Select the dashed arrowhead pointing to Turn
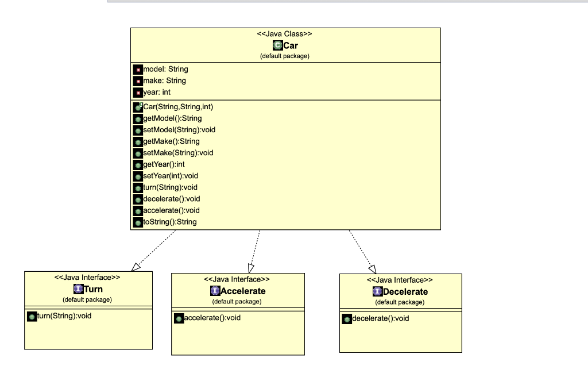The height and width of the screenshot is (381, 588). pyautogui.click(x=136, y=267)
